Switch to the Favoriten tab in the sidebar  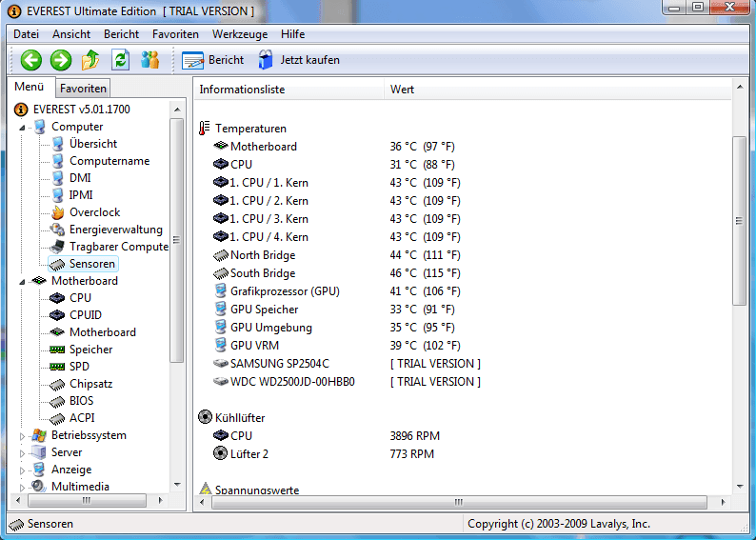83,89
